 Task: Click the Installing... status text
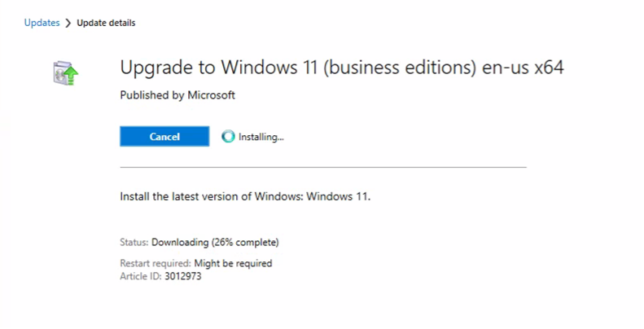261,137
